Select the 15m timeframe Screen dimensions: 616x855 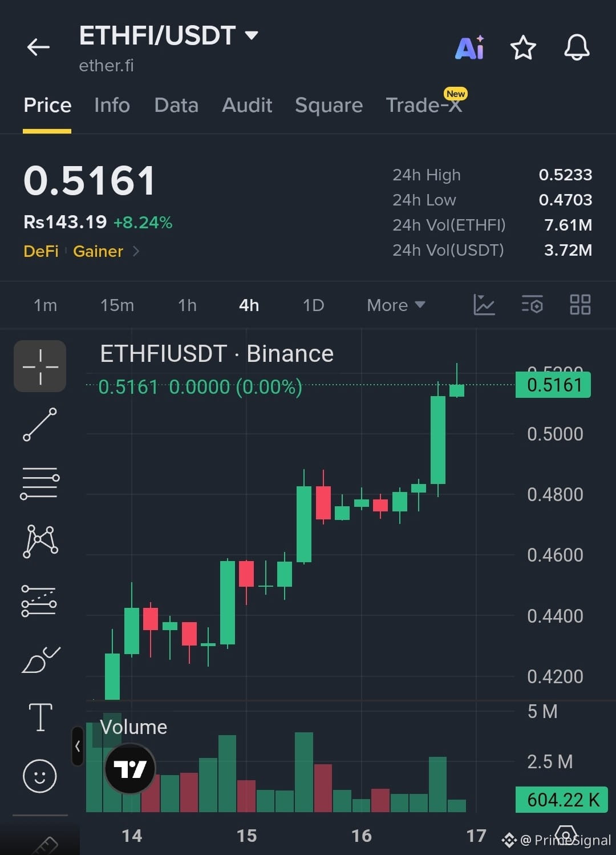click(117, 305)
